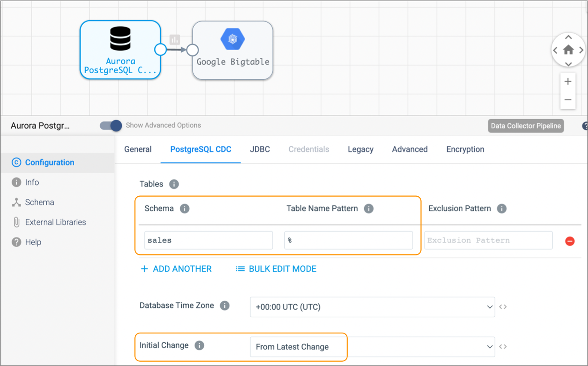The image size is (588, 366).
Task: Toggle expression mode for Initial Change
Action: click(x=503, y=347)
